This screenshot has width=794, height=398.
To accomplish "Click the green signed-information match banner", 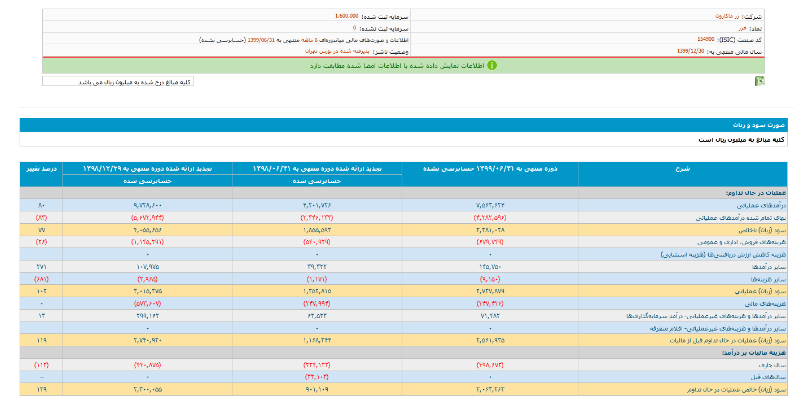I will pyautogui.click(x=403, y=65).
